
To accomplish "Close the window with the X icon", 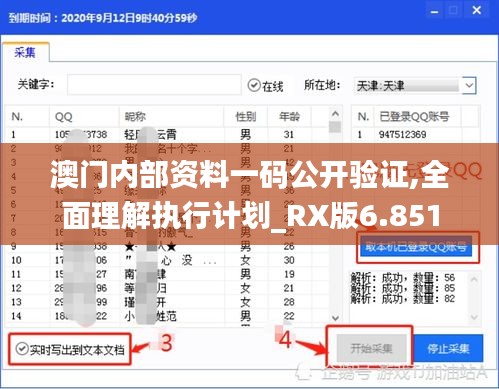I will point(476,11).
